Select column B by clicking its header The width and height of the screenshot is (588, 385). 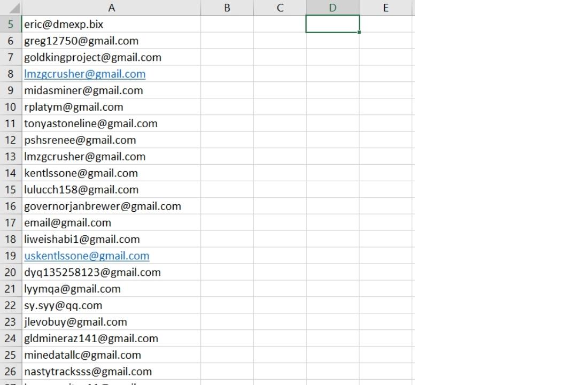tap(227, 7)
